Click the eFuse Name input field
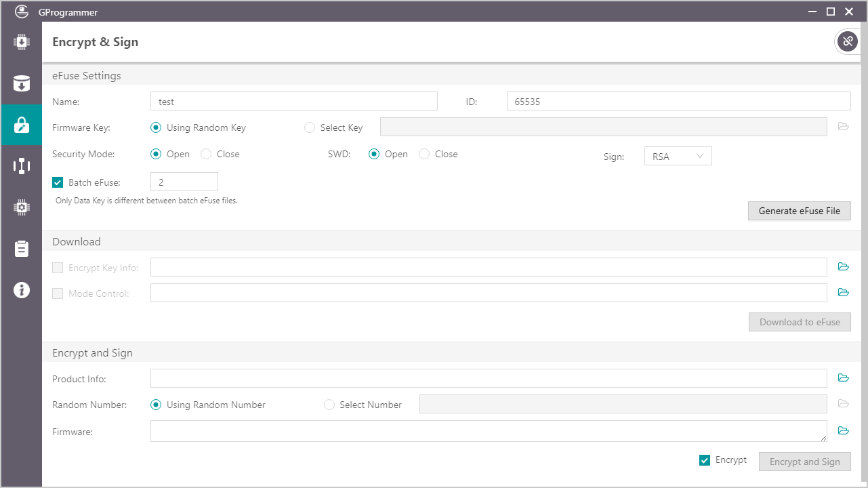 tap(293, 102)
